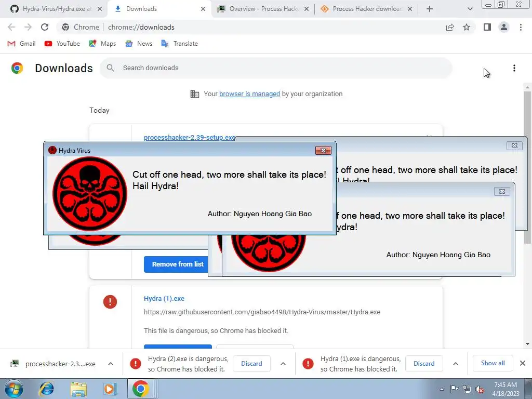Click the scrollbar down arrow

[527, 344]
